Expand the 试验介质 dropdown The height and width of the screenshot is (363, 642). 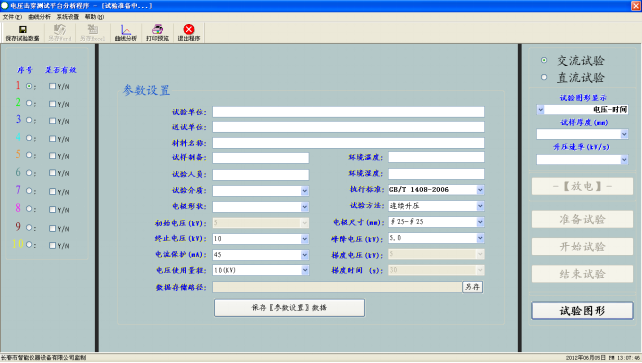(305, 191)
